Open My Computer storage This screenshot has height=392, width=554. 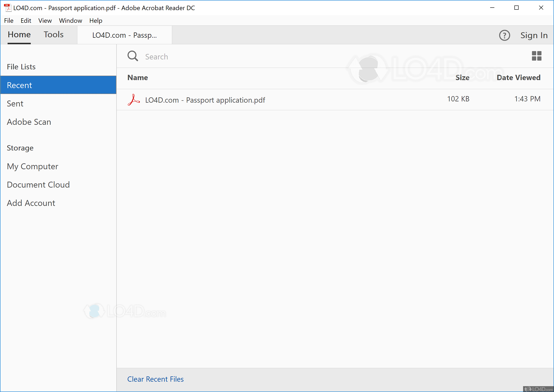(33, 166)
